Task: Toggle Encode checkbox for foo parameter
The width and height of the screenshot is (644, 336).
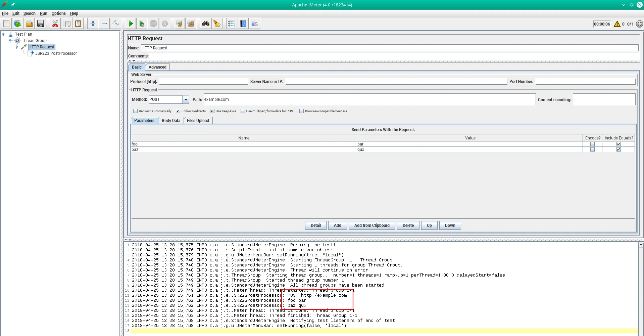Action: click(592, 144)
